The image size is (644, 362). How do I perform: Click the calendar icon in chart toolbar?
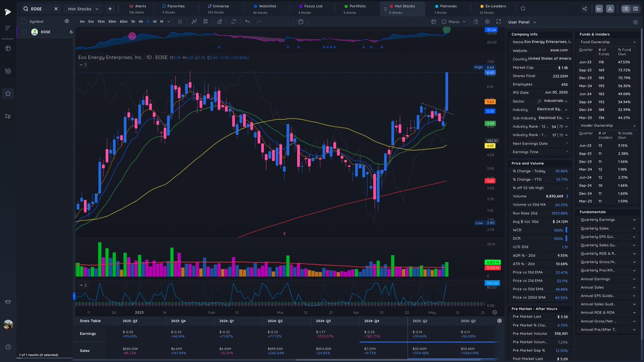click(x=301, y=21)
